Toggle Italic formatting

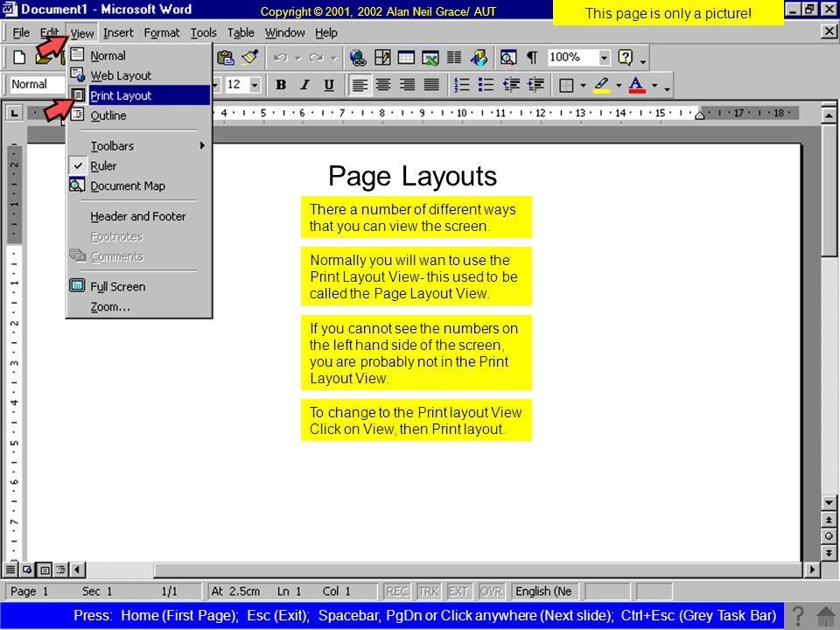coord(304,85)
